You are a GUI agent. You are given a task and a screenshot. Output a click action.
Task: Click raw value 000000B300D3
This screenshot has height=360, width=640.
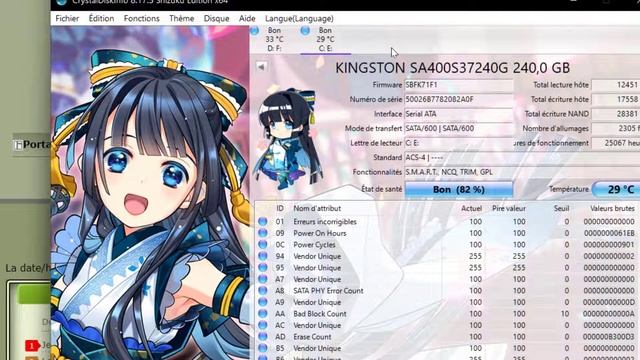click(609, 337)
